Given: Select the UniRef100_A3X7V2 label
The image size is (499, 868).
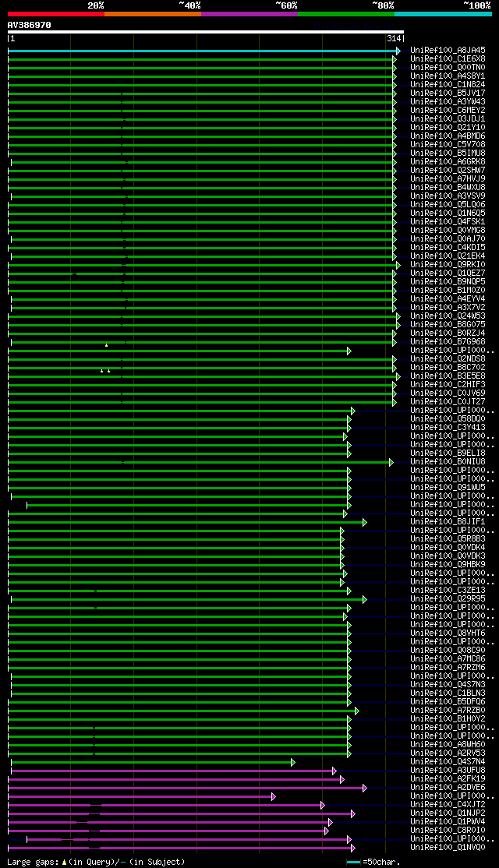Looking at the screenshot, I should 448,307.
